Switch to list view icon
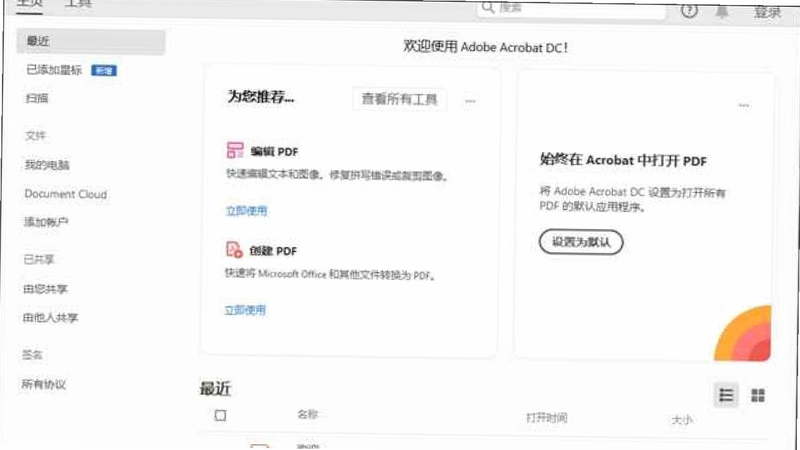This screenshot has width=800, height=450. pos(726,395)
